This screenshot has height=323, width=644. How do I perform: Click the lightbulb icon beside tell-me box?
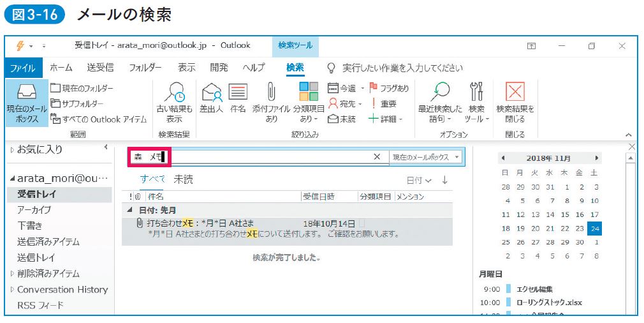pos(331,68)
